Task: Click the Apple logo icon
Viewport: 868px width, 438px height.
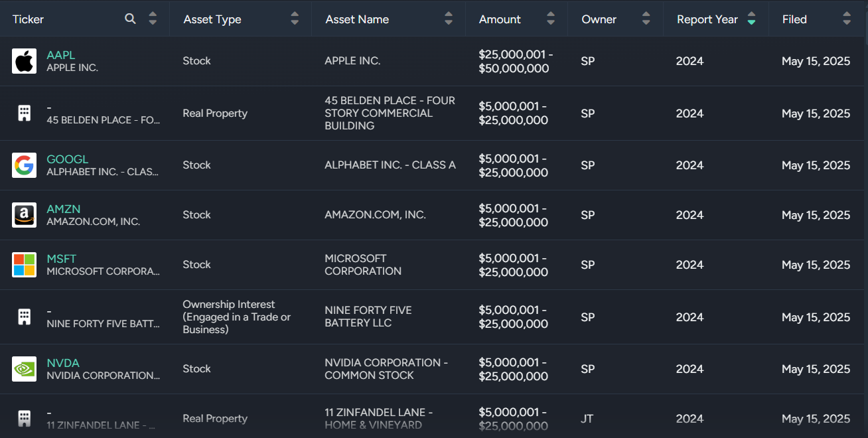Action: tap(24, 61)
